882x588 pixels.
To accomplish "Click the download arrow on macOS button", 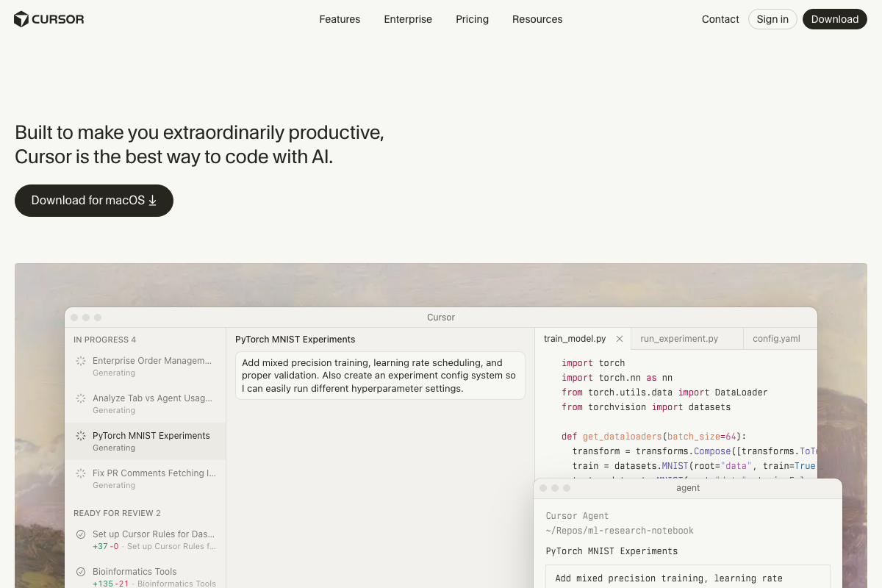I will pyautogui.click(x=153, y=201).
